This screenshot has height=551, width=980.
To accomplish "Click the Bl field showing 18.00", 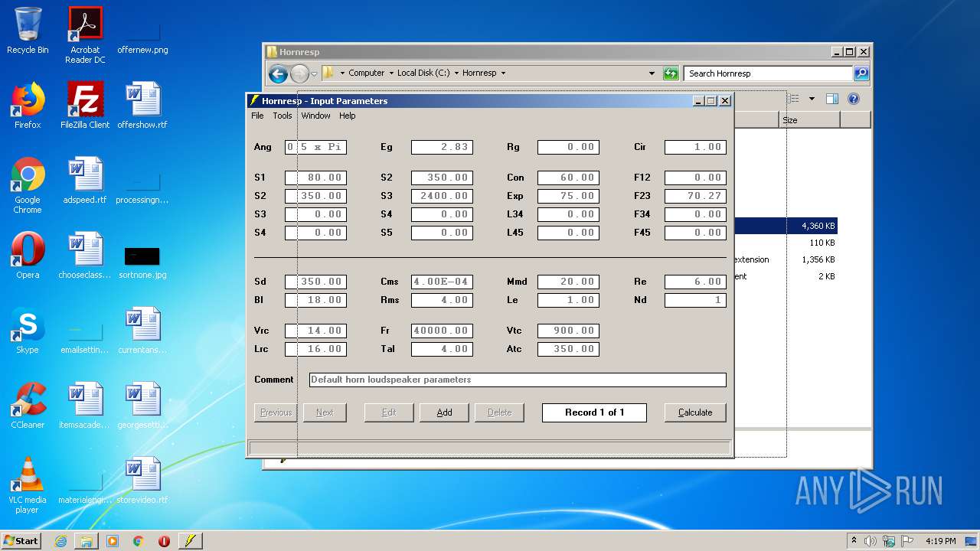I will click(x=315, y=300).
